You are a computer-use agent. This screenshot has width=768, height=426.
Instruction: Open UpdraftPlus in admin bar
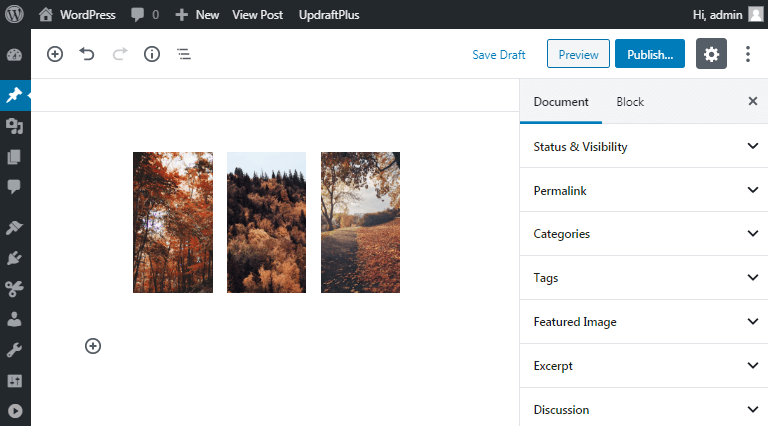coord(329,15)
